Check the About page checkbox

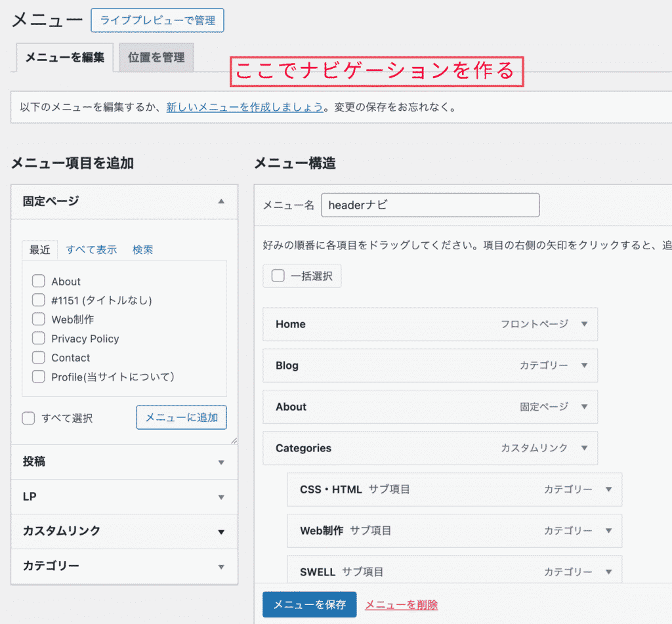[38, 281]
